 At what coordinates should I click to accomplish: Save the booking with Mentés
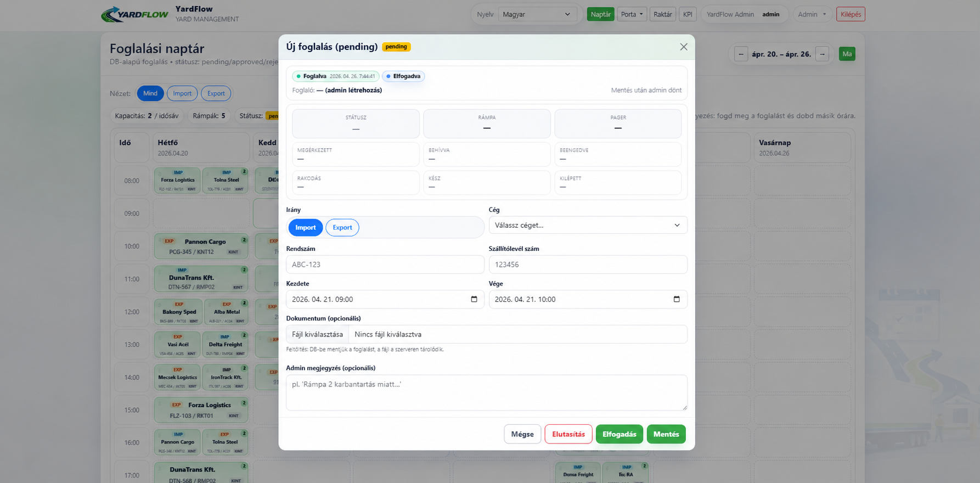point(666,434)
